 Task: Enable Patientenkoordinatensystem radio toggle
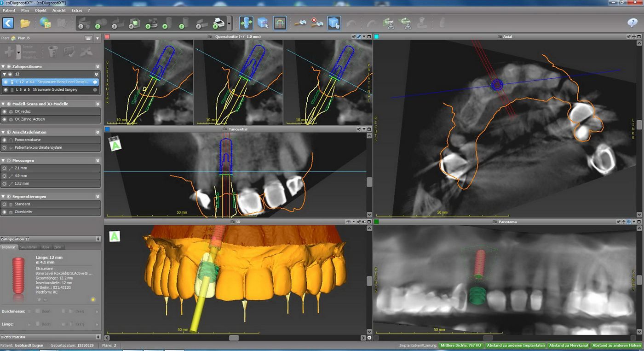[5, 148]
